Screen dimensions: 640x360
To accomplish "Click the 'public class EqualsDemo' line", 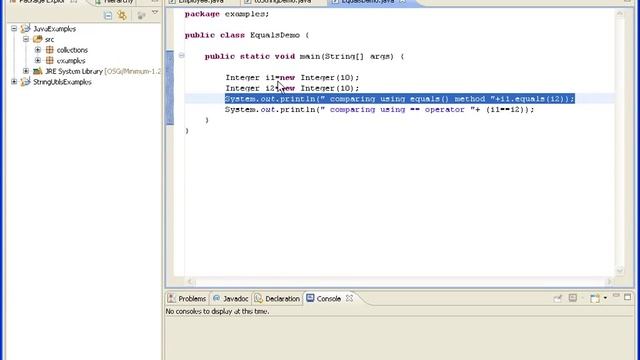I will 247,35.
